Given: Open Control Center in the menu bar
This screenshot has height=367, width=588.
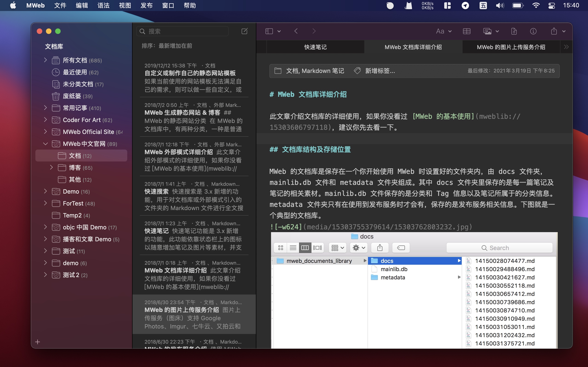Looking at the screenshot, I should coord(551,5).
